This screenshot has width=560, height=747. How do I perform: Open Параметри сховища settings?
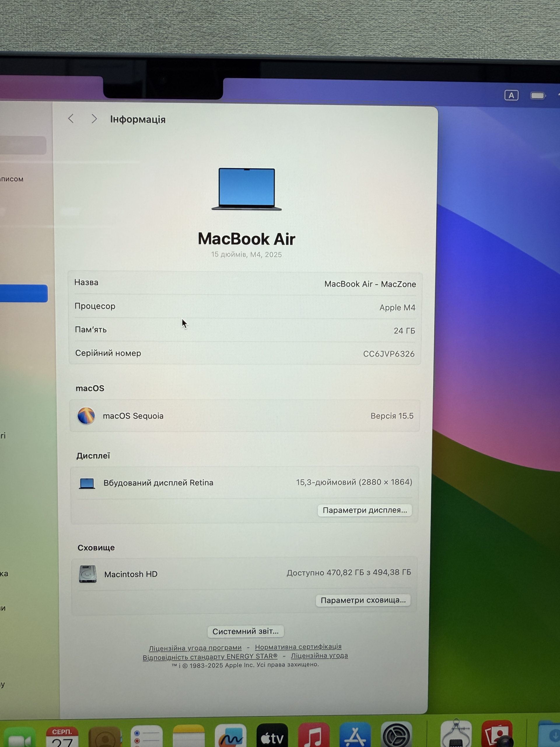[x=363, y=600]
